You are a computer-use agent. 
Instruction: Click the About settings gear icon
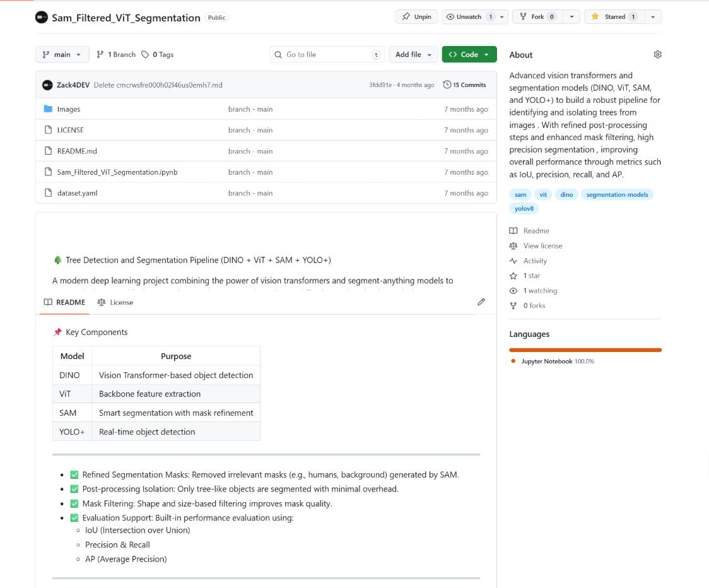coord(657,54)
